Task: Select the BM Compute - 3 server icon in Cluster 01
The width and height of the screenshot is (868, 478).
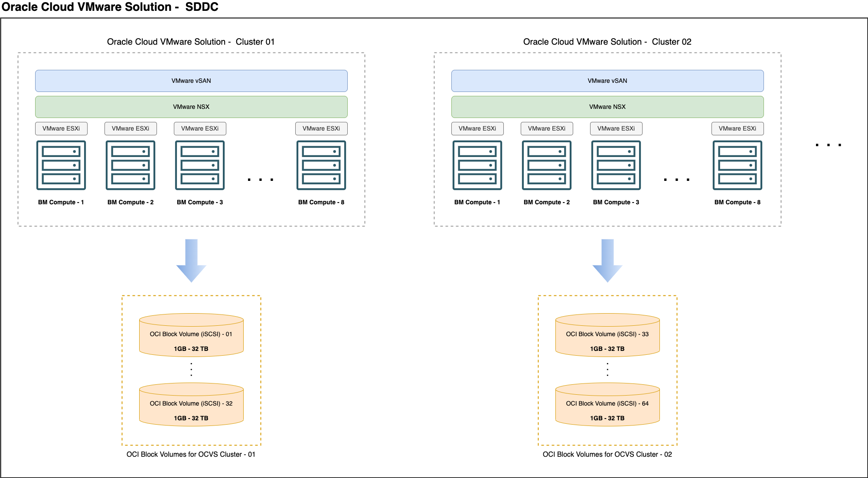Action: pos(199,165)
